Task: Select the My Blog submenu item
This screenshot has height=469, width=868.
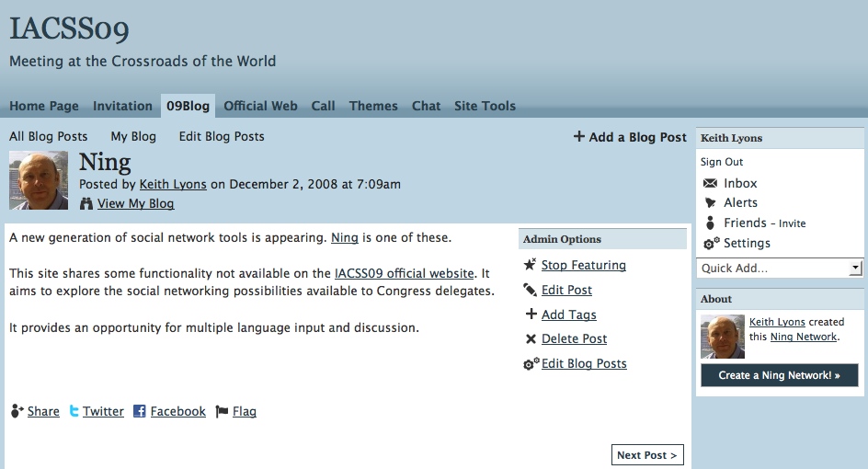Action: pos(133,136)
